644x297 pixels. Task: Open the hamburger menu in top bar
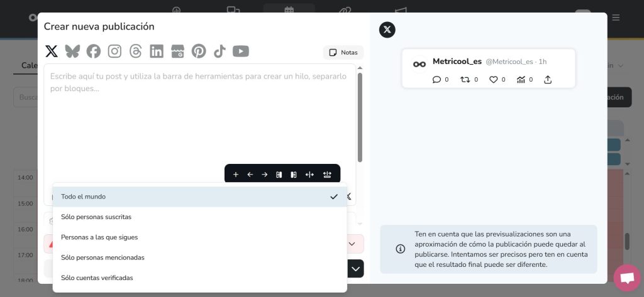(x=616, y=18)
